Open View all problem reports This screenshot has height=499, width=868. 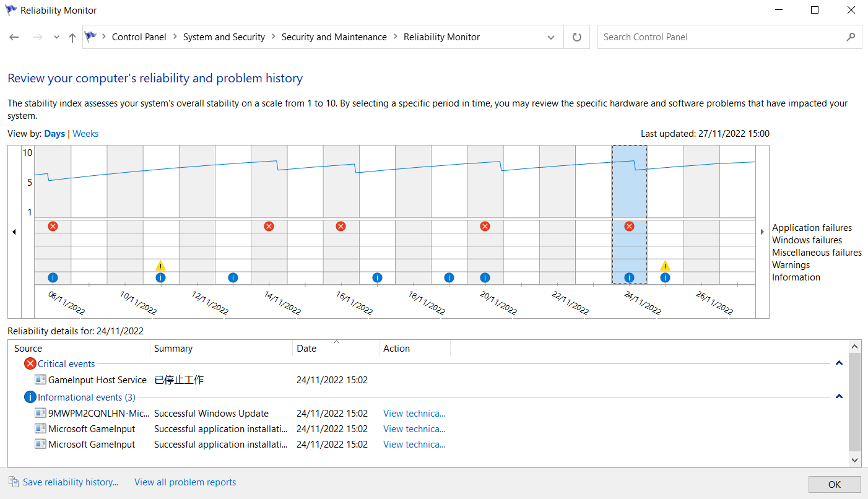click(185, 482)
